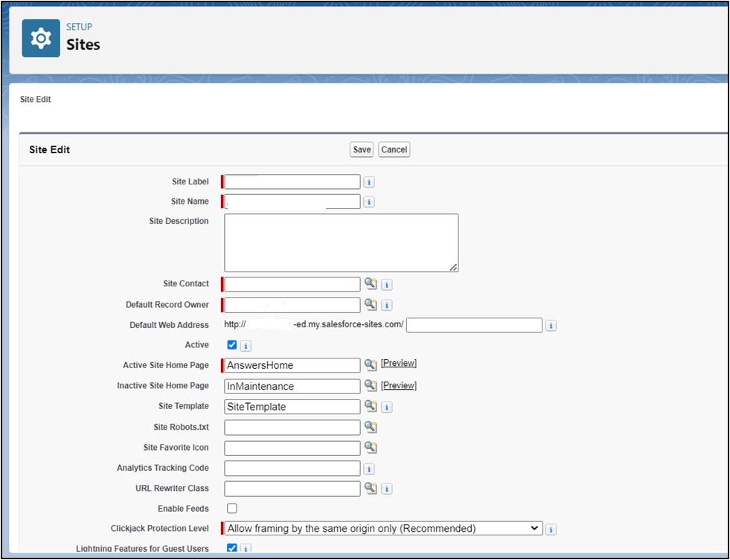Open info icon beside Site Label

369,182
